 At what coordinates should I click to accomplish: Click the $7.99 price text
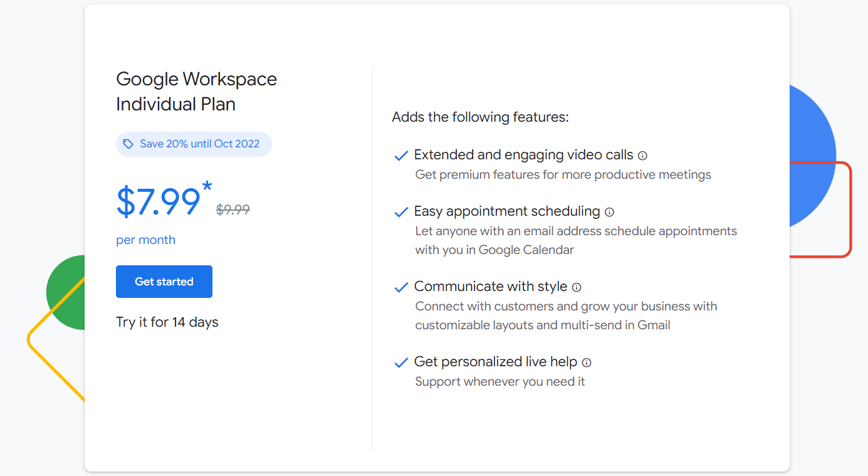point(158,202)
